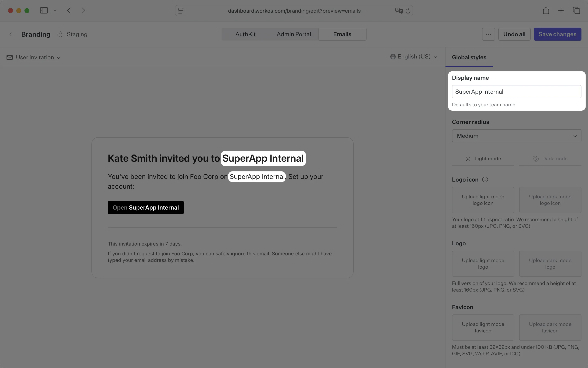This screenshot has width=588, height=368.
Task: Upload light mode favicon
Action: click(x=483, y=327)
